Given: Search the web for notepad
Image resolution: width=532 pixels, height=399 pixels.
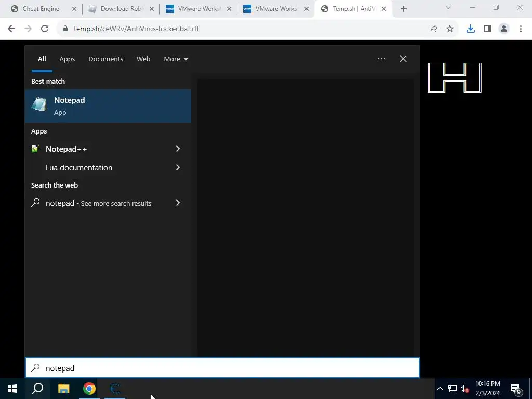Looking at the screenshot, I should coord(98,203).
